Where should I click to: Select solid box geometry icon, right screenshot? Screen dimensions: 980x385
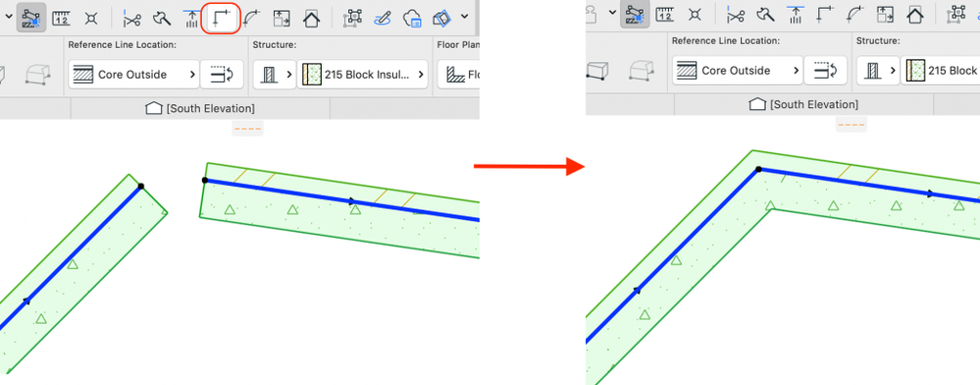pyautogui.click(x=597, y=70)
